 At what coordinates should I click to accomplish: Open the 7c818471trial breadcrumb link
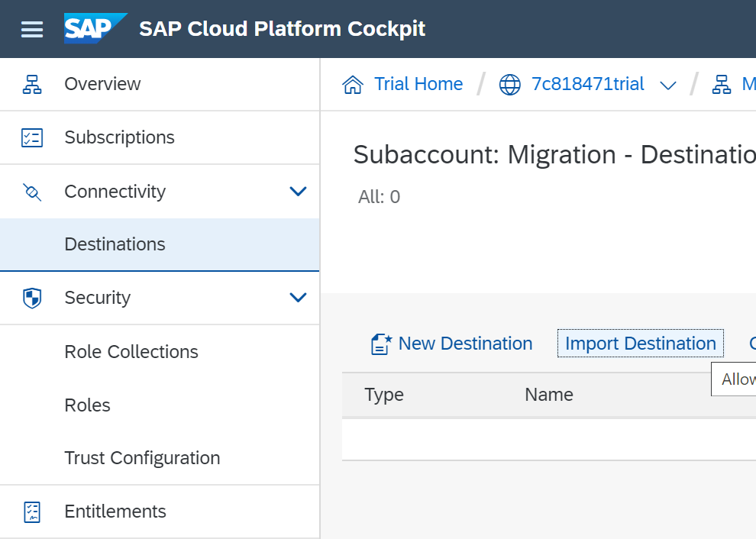(588, 84)
